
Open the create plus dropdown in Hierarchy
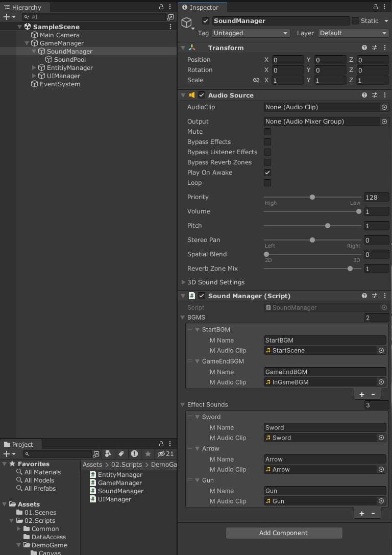point(9,17)
